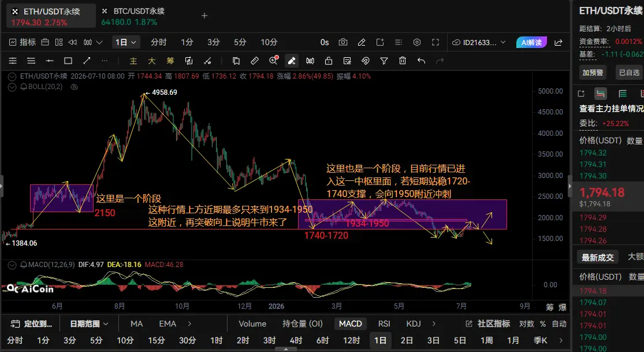Click the camera screenshot icon

tap(343, 42)
